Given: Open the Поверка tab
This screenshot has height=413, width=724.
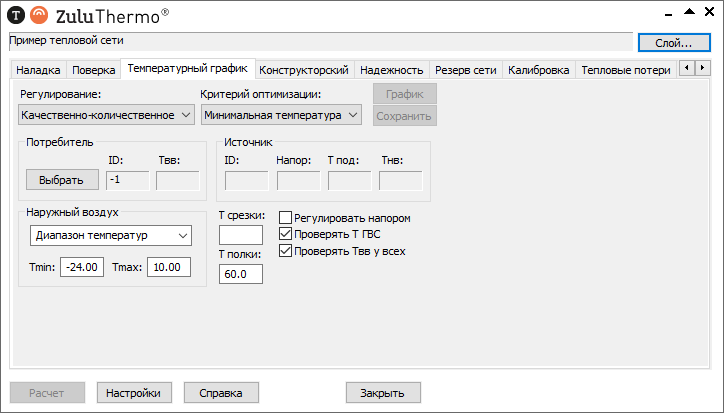Looking at the screenshot, I should point(93,70).
